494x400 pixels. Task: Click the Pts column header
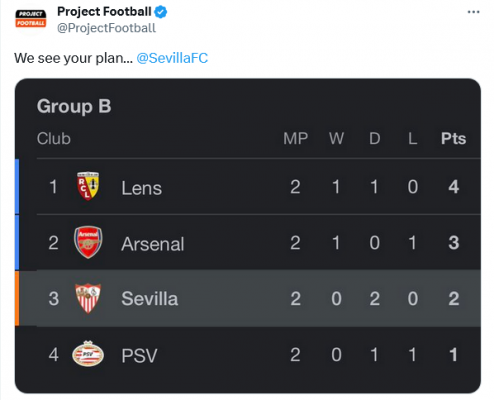click(x=453, y=138)
